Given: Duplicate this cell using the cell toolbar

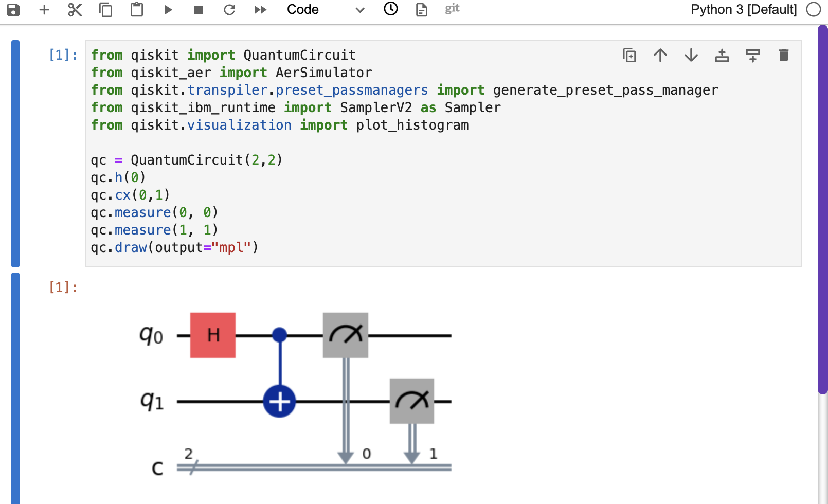Looking at the screenshot, I should [x=629, y=55].
